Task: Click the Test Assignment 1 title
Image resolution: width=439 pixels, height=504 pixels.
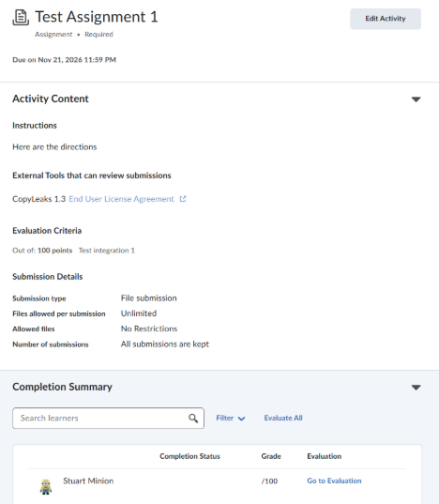Action: pyautogui.click(x=97, y=17)
